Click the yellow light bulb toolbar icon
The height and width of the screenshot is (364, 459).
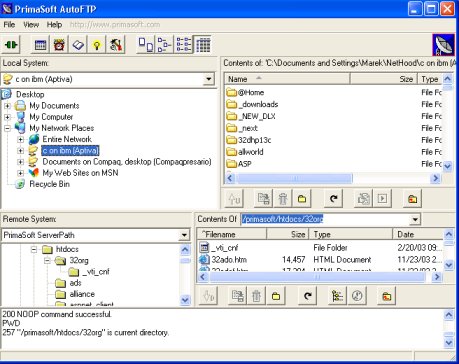coord(97,44)
